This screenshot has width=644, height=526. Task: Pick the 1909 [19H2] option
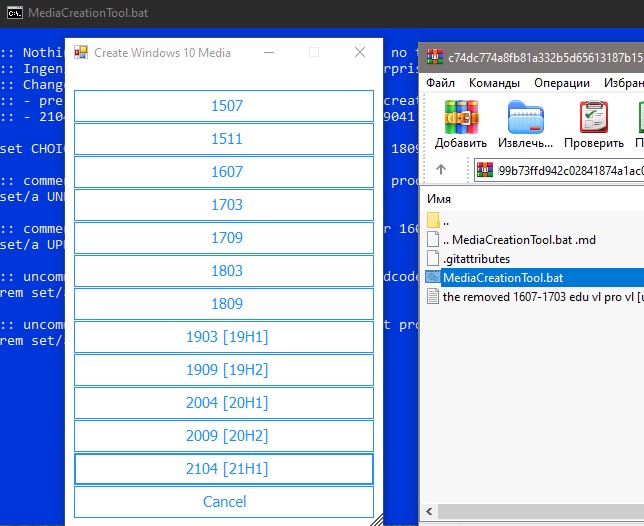coord(224,370)
